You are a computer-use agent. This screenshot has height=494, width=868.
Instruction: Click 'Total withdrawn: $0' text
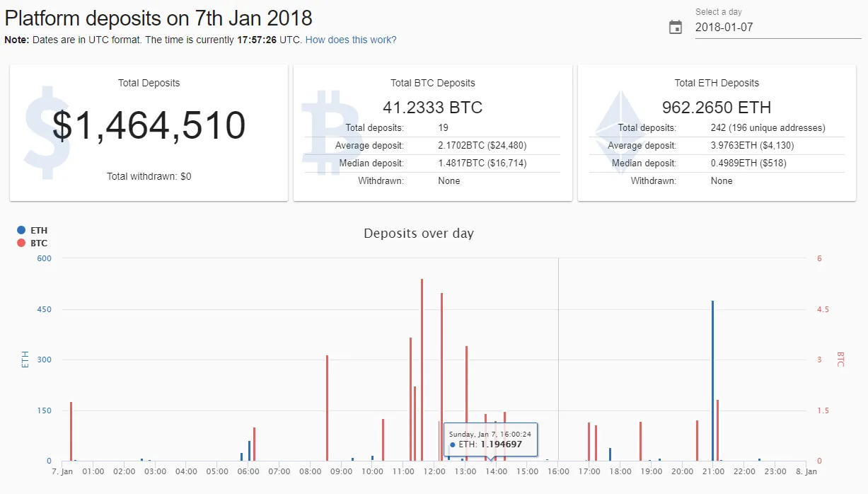tap(149, 176)
